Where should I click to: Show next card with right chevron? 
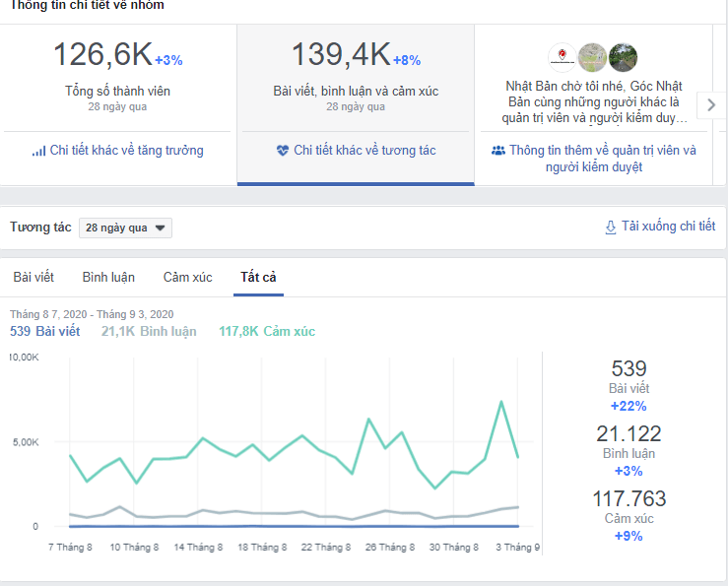pos(711,104)
